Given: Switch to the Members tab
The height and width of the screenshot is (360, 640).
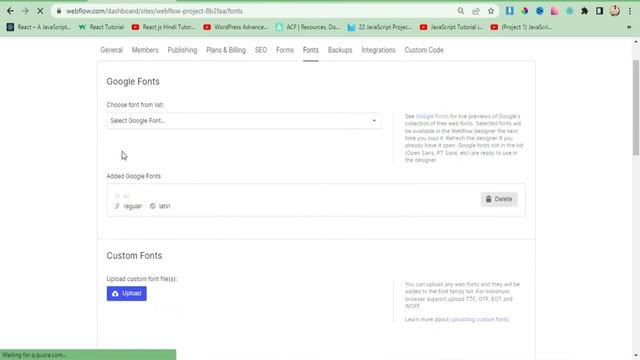Looking at the screenshot, I should tap(145, 50).
